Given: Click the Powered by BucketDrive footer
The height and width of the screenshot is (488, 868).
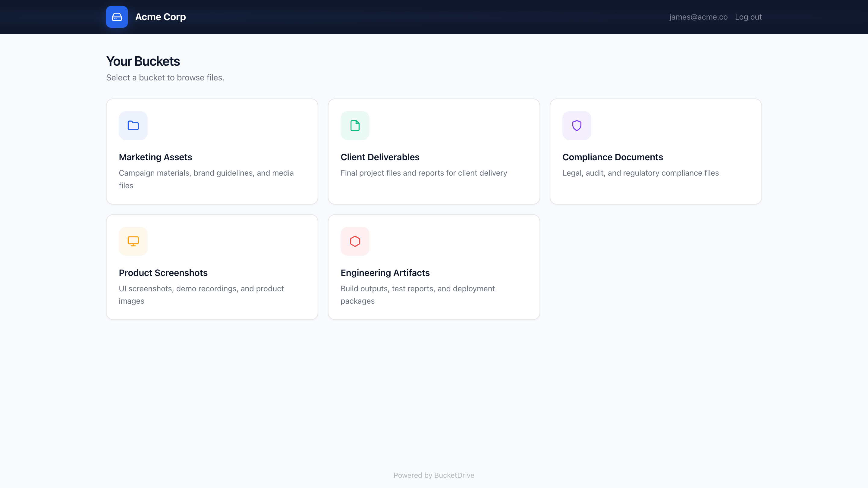Looking at the screenshot, I should (434, 475).
